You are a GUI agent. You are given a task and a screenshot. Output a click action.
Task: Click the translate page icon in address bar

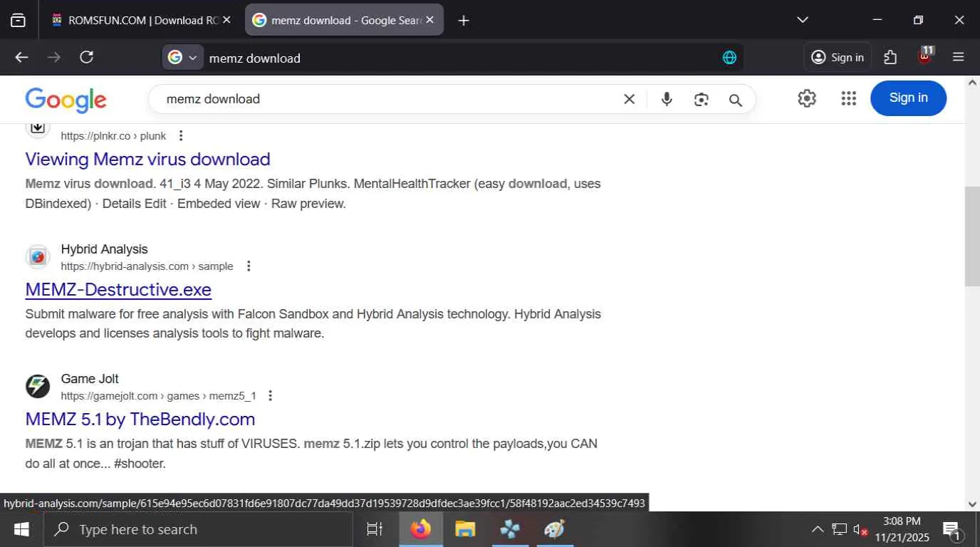click(x=729, y=58)
